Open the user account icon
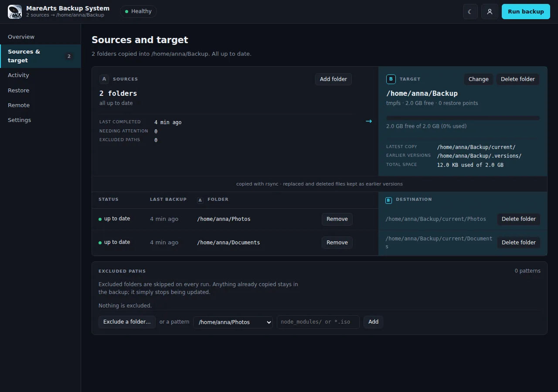This screenshot has width=558, height=392. click(x=490, y=12)
